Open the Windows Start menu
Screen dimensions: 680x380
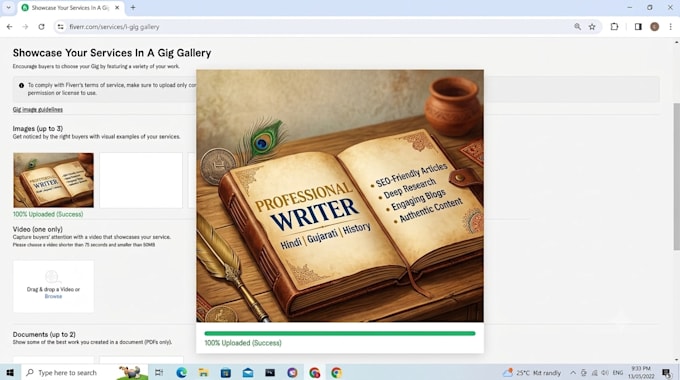point(10,373)
